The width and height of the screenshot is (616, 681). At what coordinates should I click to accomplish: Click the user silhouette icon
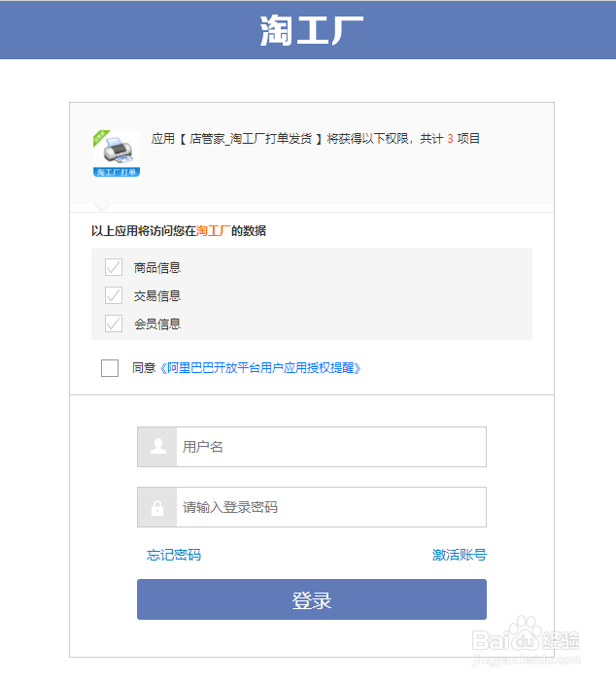tap(156, 447)
